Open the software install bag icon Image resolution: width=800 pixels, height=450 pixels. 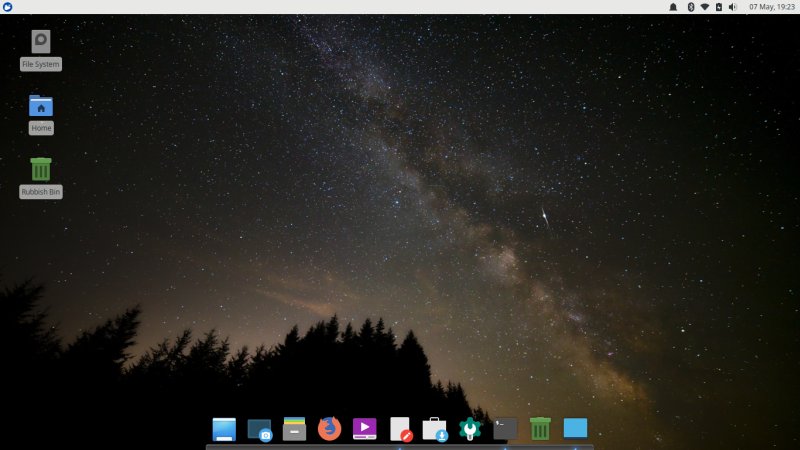pos(435,430)
